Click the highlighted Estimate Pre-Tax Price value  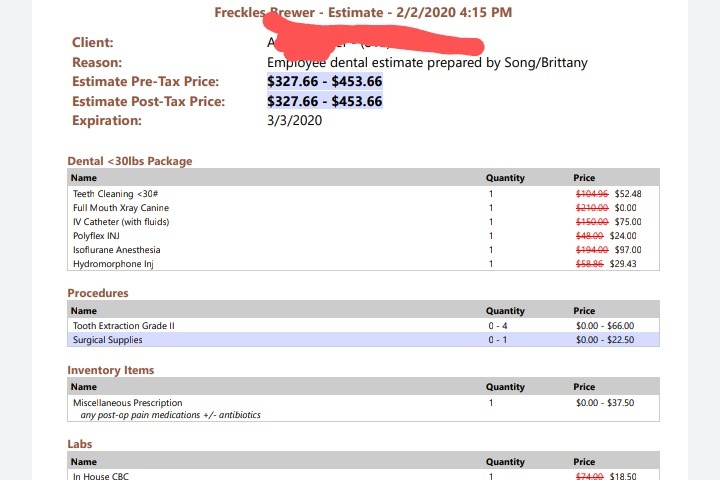tap(325, 81)
